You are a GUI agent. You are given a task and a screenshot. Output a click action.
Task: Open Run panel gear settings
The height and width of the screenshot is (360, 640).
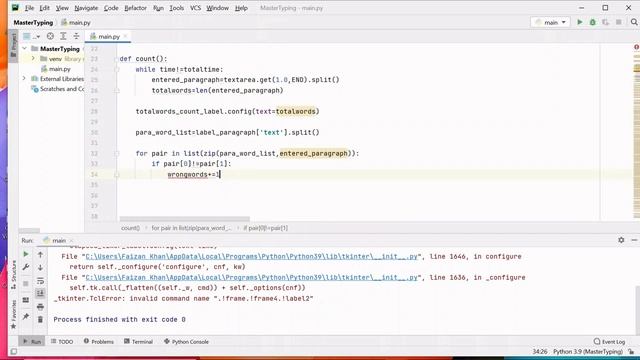[621, 240]
